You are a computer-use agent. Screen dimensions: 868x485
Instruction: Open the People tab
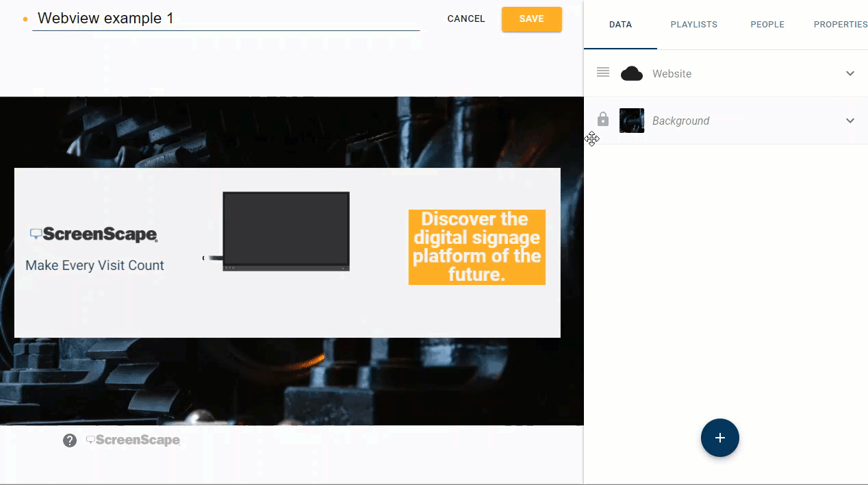tap(767, 25)
